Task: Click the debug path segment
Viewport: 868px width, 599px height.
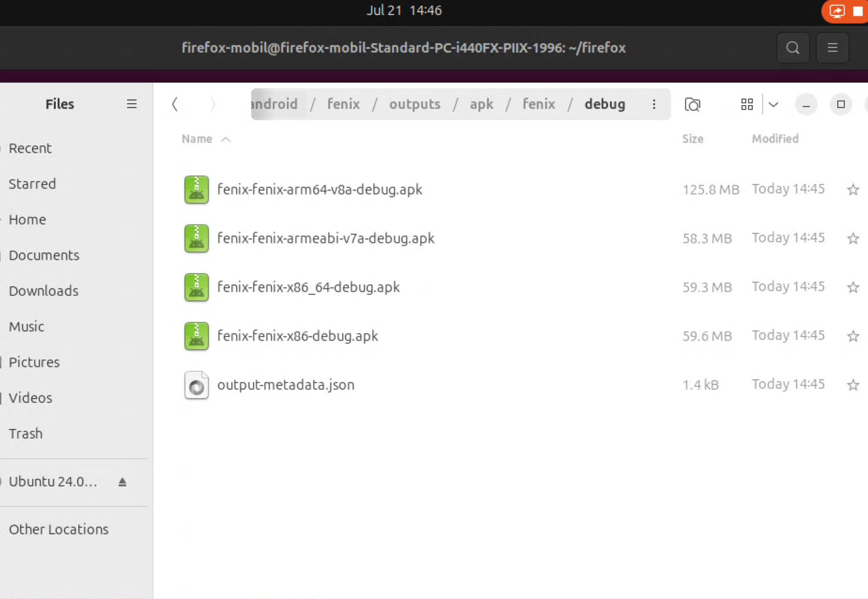Action: click(604, 104)
